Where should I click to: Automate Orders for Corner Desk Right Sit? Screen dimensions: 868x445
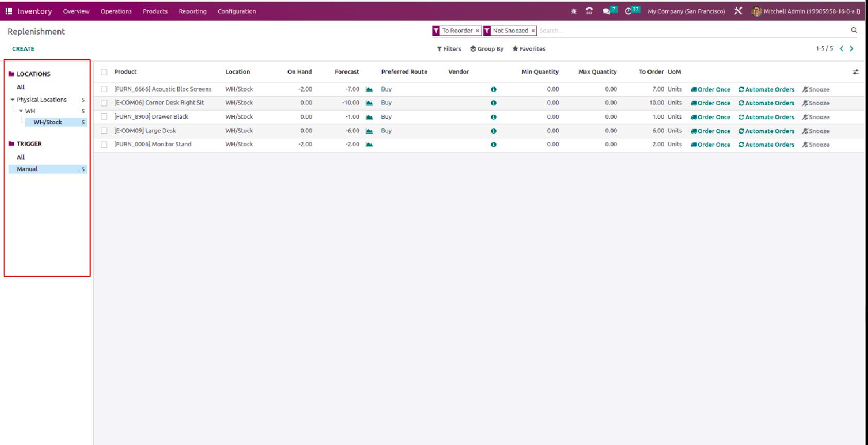[x=767, y=103]
